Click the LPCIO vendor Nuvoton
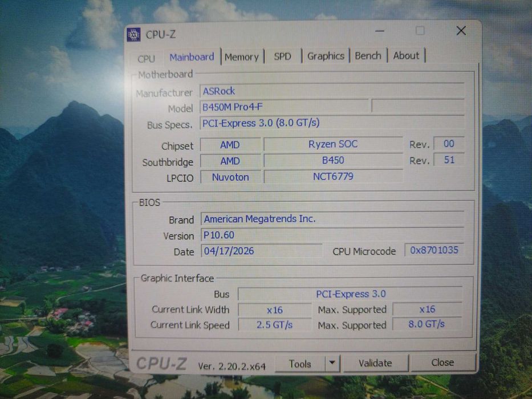 coord(231,177)
